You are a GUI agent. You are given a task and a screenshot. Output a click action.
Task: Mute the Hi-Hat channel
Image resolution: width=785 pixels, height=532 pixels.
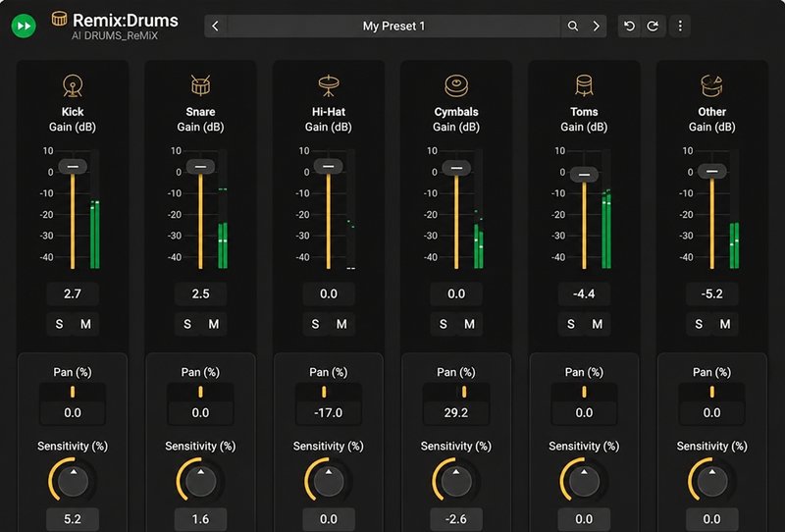(341, 324)
